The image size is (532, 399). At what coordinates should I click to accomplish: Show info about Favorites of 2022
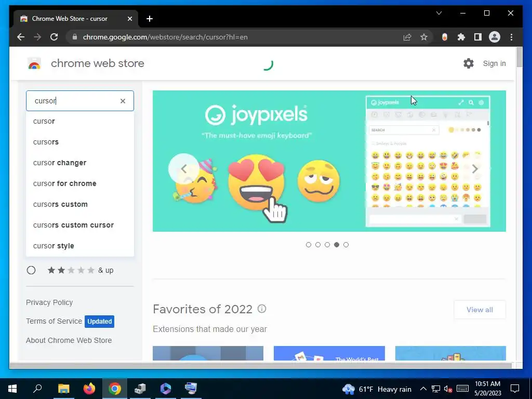point(262,309)
